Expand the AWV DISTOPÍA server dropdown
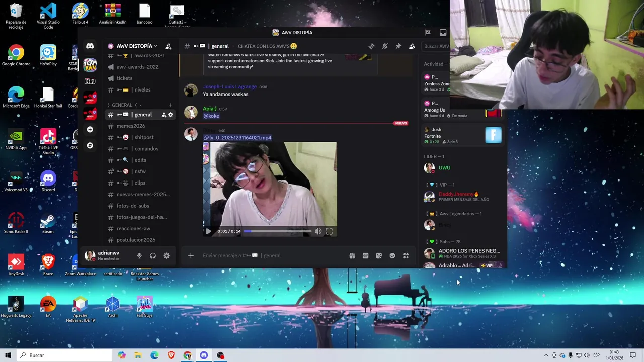 pos(133,46)
